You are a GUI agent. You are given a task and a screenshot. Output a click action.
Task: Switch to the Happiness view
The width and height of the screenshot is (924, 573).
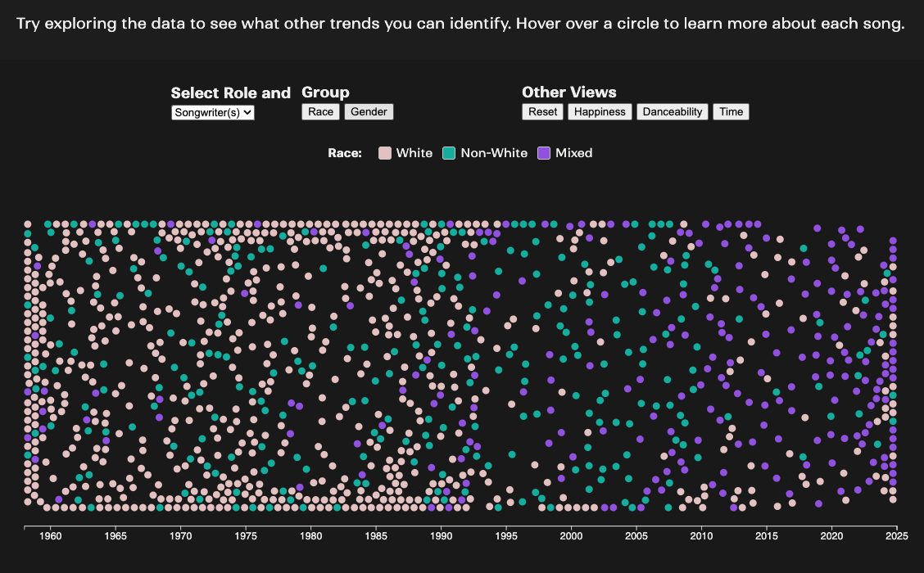[600, 111]
